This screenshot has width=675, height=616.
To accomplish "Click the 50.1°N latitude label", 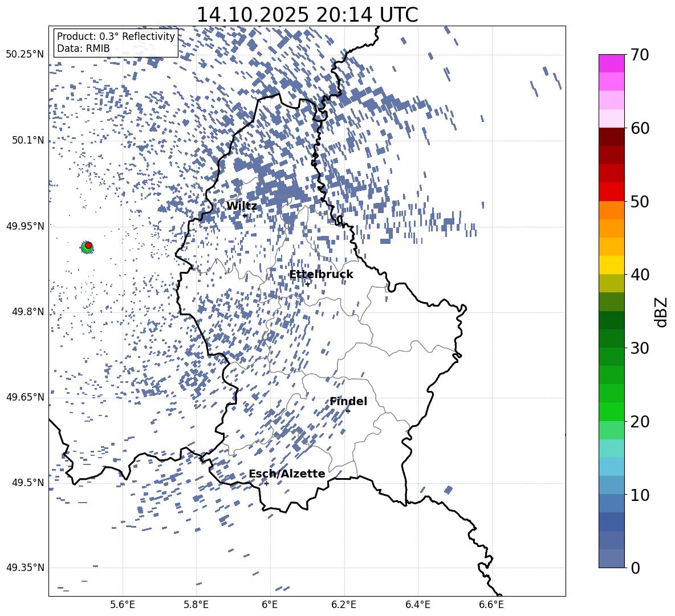I will [x=28, y=140].
